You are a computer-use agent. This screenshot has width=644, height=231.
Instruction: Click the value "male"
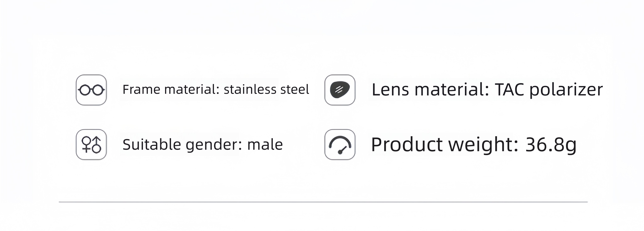point(265,145)
